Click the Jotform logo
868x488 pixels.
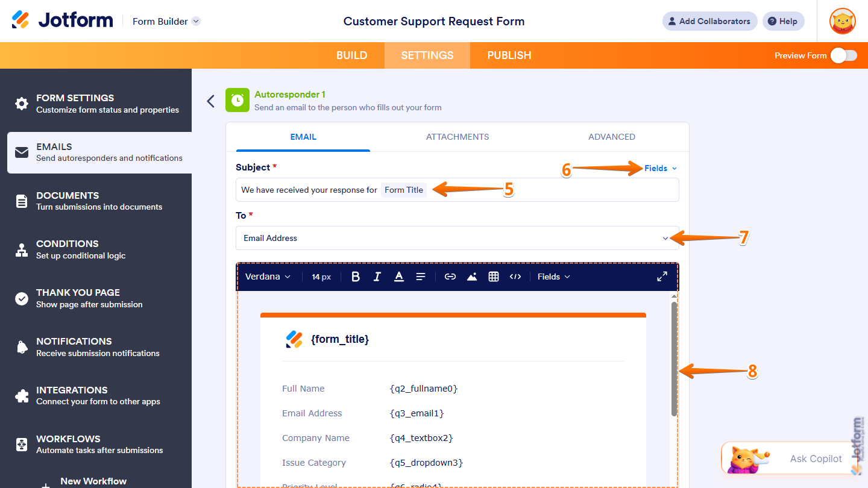click(x=63, y=20)
